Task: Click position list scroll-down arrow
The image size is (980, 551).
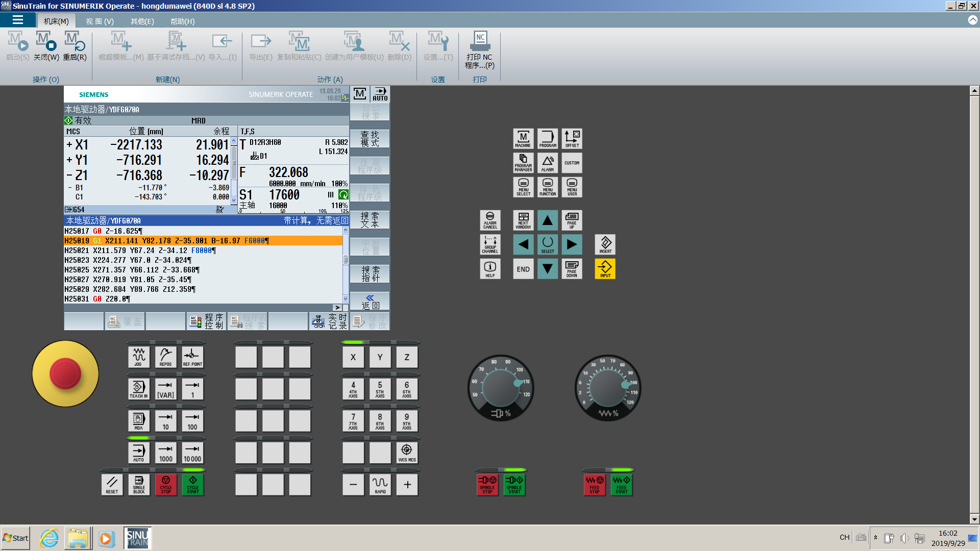Action: [x=234, y=201]
